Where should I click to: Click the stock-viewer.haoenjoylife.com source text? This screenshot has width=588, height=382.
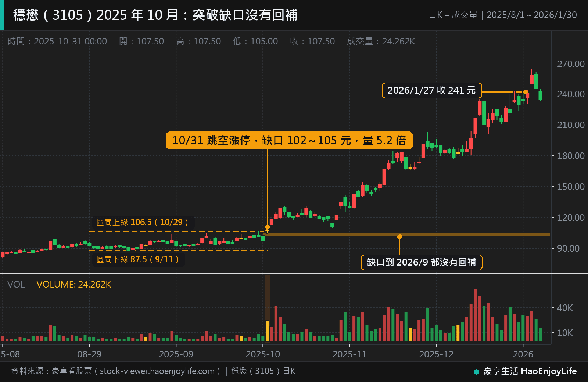coord(157,371)
